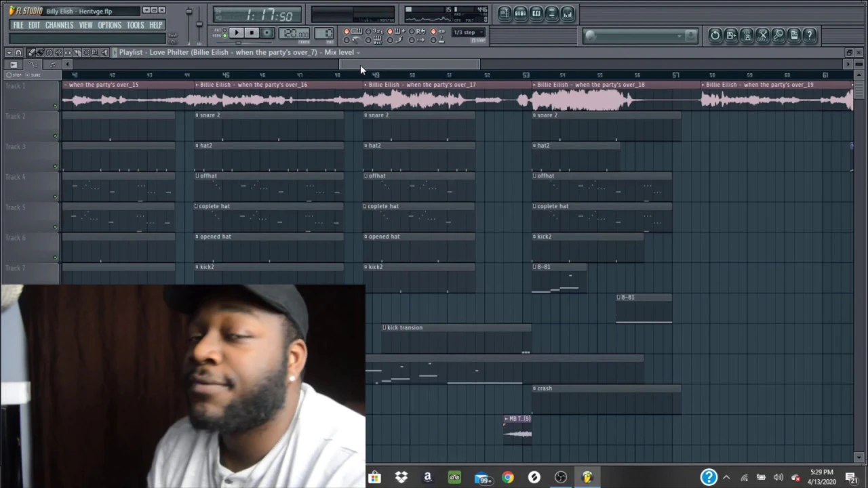868x488 pixels.
Task: Open the FILE menu
Action: pyautogui.click(x=18, y=25)
